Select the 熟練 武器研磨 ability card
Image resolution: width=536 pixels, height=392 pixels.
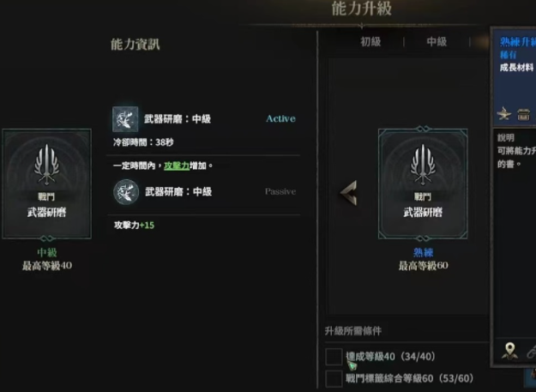[423, 184]
